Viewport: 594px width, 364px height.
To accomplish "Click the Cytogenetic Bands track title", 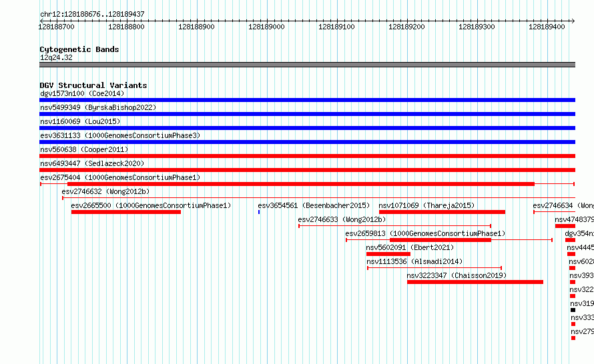I will (x=79, y=49).
